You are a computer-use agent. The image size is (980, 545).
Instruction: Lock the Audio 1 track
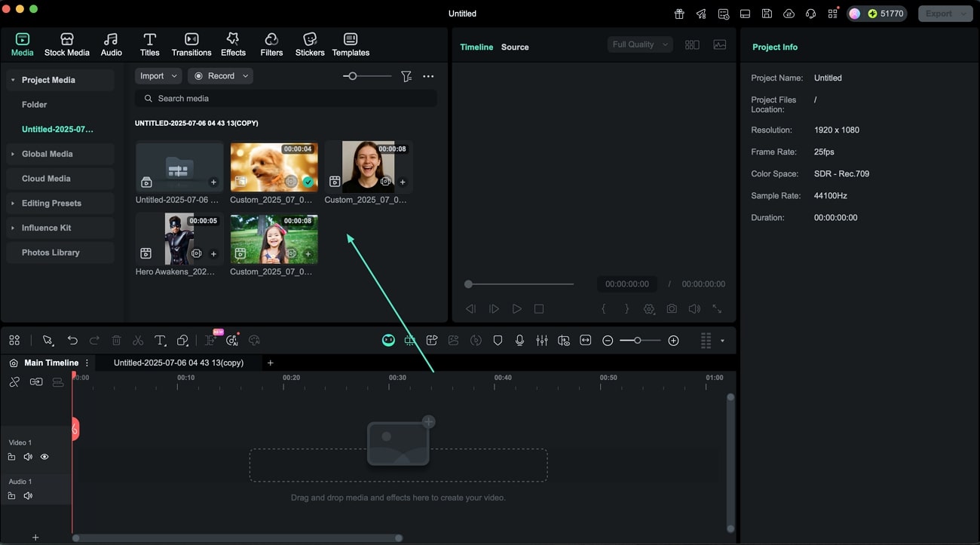click(x=11, y=496)
